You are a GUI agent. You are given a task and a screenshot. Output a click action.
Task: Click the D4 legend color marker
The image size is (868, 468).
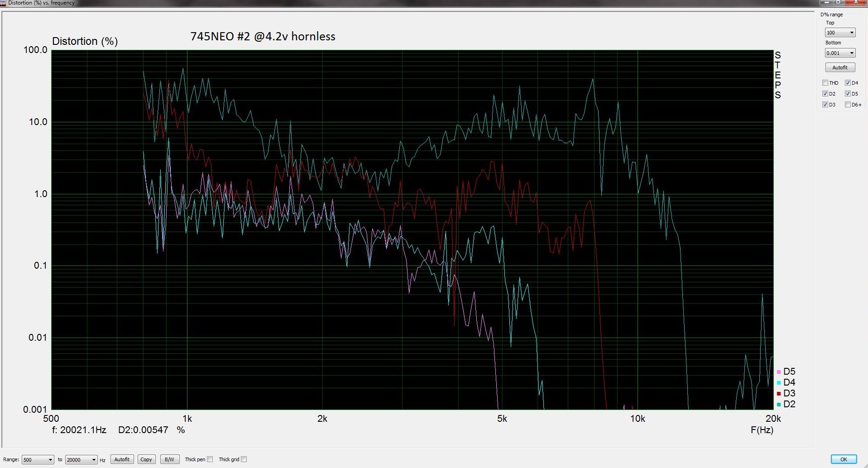point(778,383)
